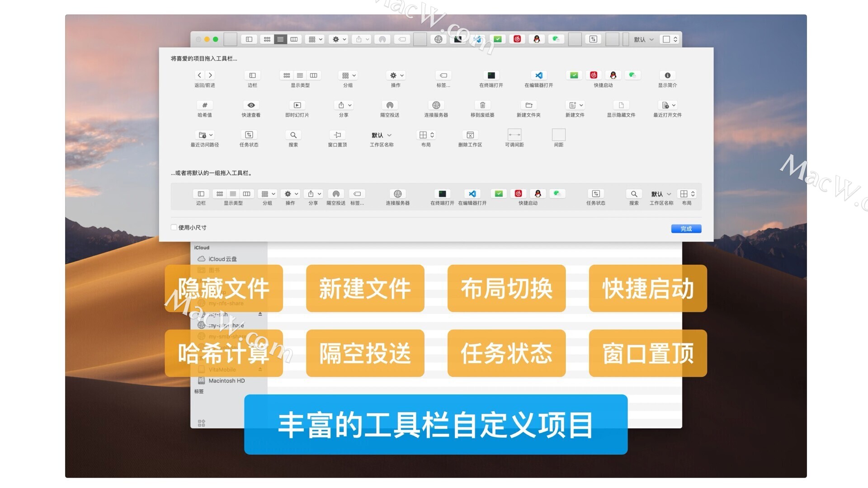This screenshot has width=868, height=488.
Task: Open the 分组 dropdown in palette
Action: click(x=348, y=75)
